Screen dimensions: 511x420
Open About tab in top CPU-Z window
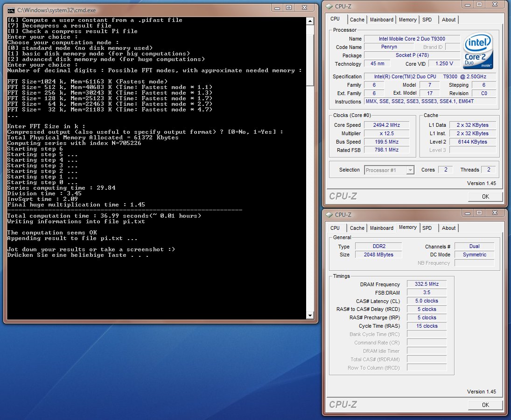[x=448, y=20]
